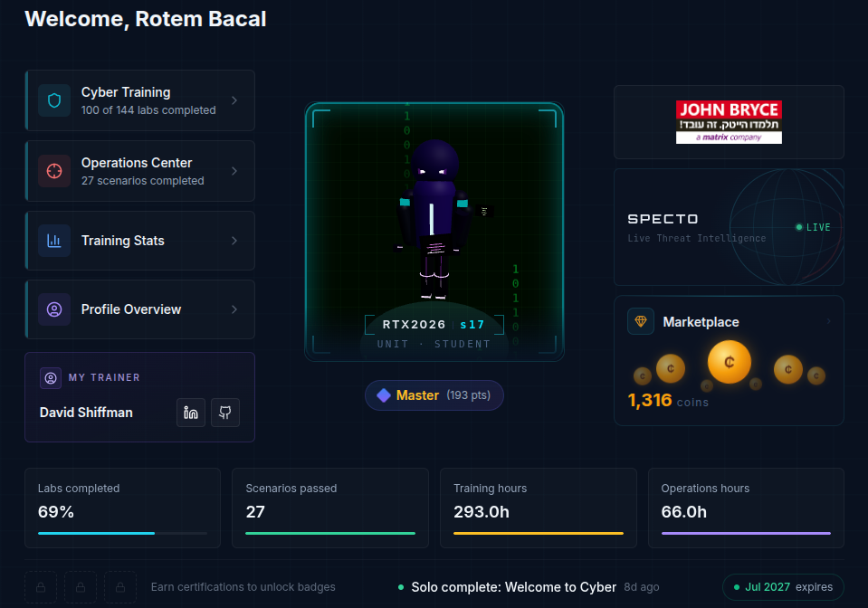
Task: Click the Profile Overview person icon
Action: [54, 309]
